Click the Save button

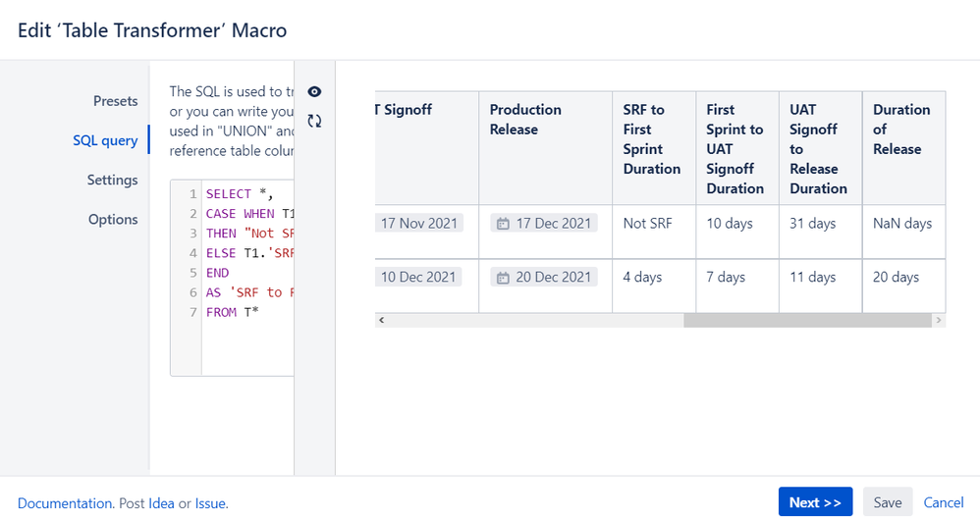click(887, 502)
